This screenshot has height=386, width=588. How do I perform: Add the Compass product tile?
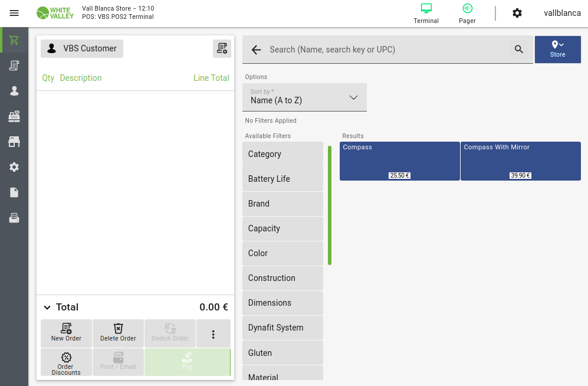click(400, 161)
